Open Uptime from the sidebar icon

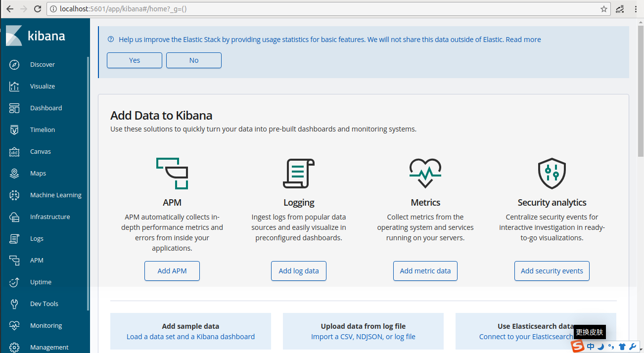14,282
